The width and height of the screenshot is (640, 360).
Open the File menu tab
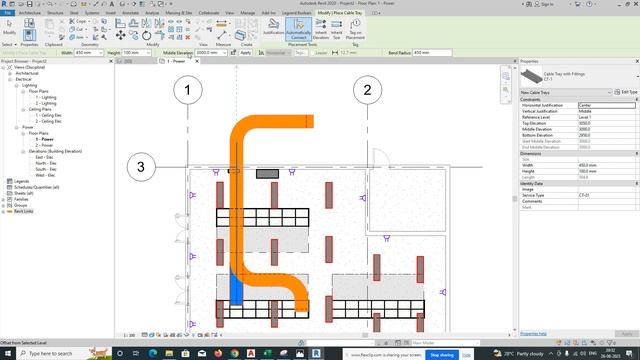point(7,13)
